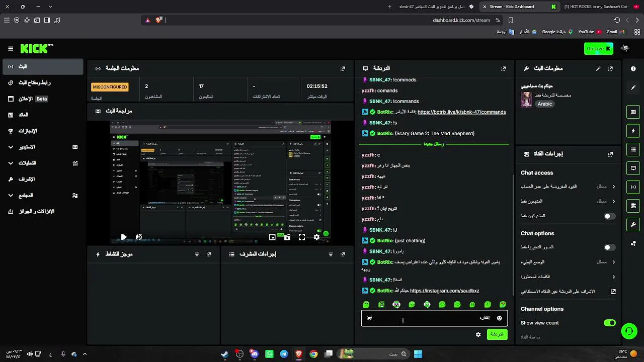The image size is (644, 362).
Task: Click the muted volume icon on stream preview
Action: [x=139, y=237]
